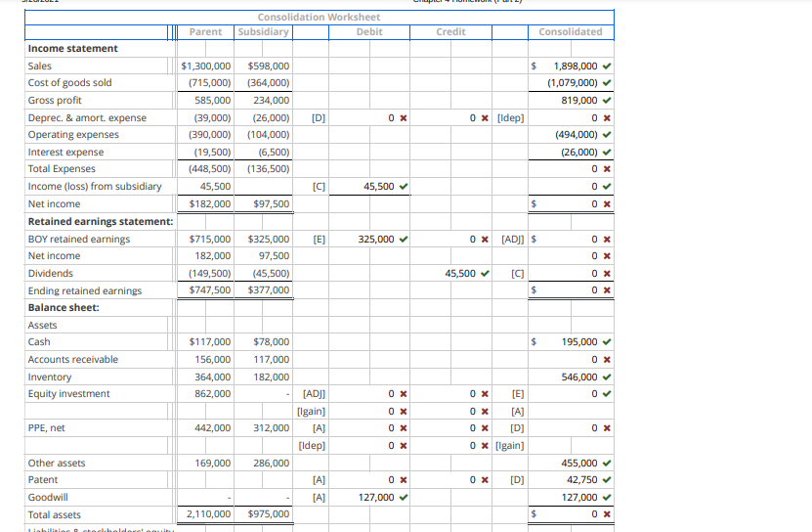812x532 pixels.
Task: Click the Consolidation Worksheet title
Action: (319, 17)
